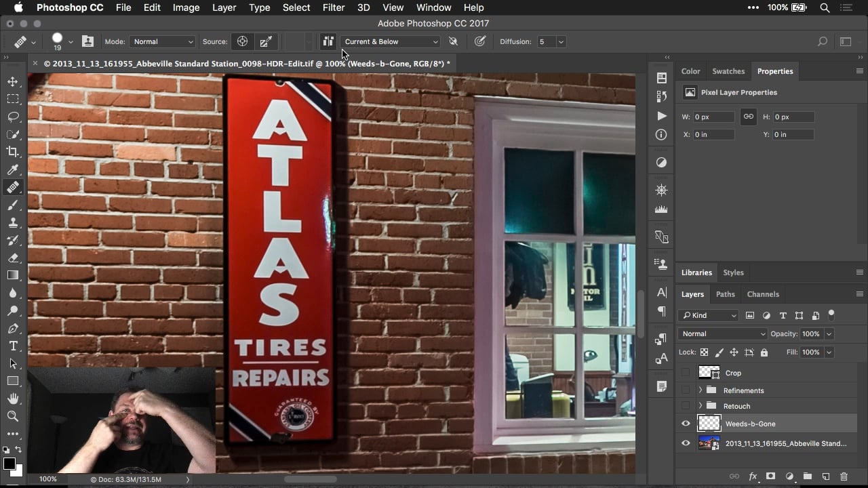The height and width of the screenshot is (488, 868).
Task: Switch to the Swatches tab
Action: coord(728,71)
